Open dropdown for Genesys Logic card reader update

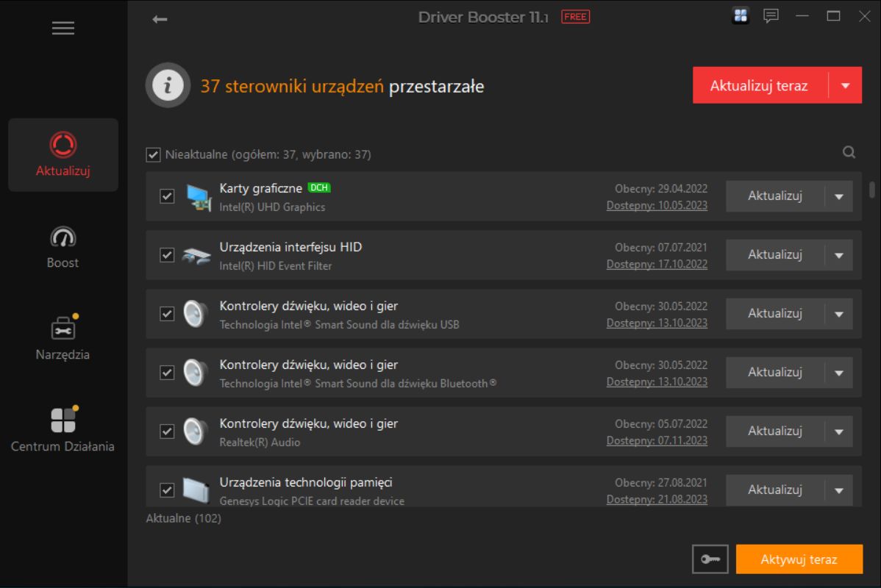[x=839, y=490]
